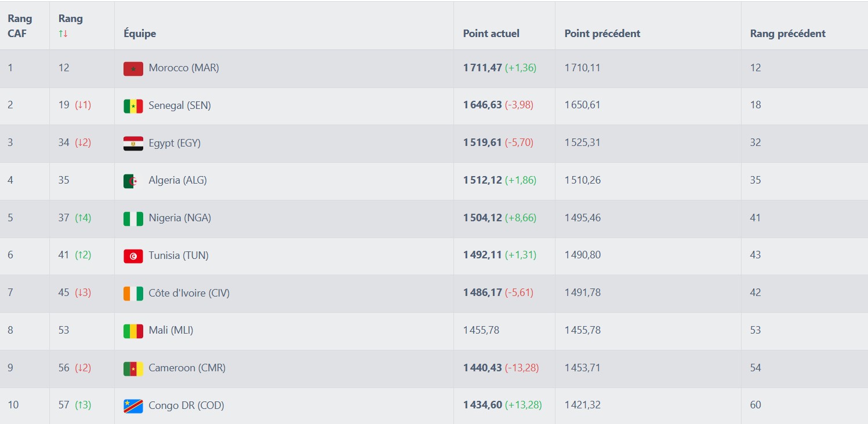Click the Egypt flag icon
The width and height of the screenshot is (868, 424).
point(133,144)
